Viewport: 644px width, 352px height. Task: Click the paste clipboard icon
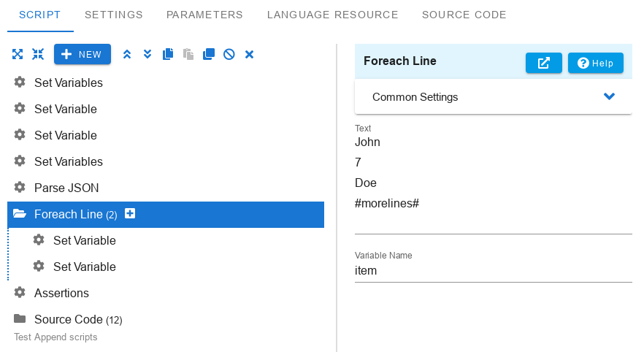coord(188,54)
